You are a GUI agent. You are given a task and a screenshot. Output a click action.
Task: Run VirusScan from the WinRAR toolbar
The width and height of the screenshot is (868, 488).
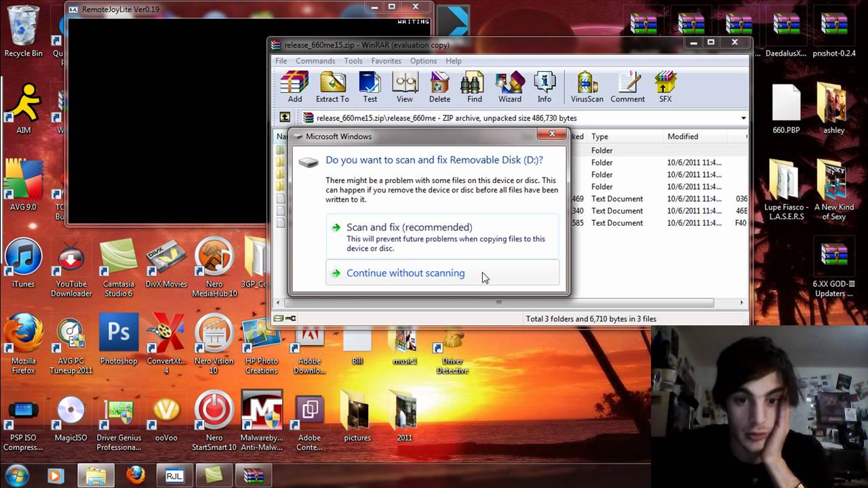(x=587, y=87)
